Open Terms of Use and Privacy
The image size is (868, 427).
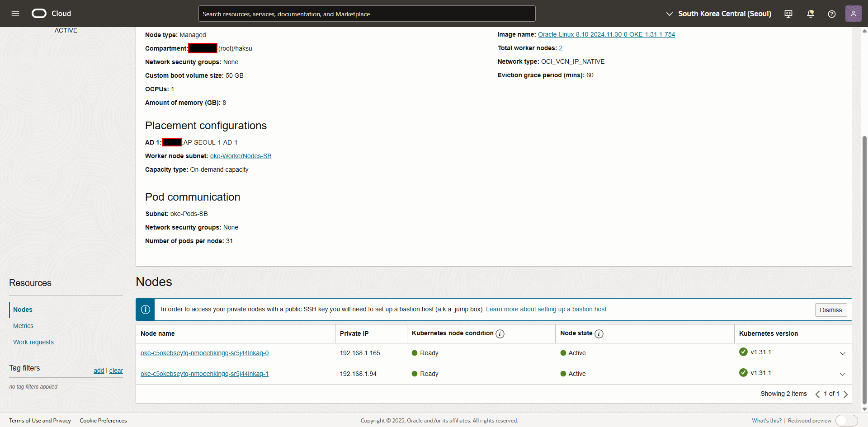coord(40,421)
